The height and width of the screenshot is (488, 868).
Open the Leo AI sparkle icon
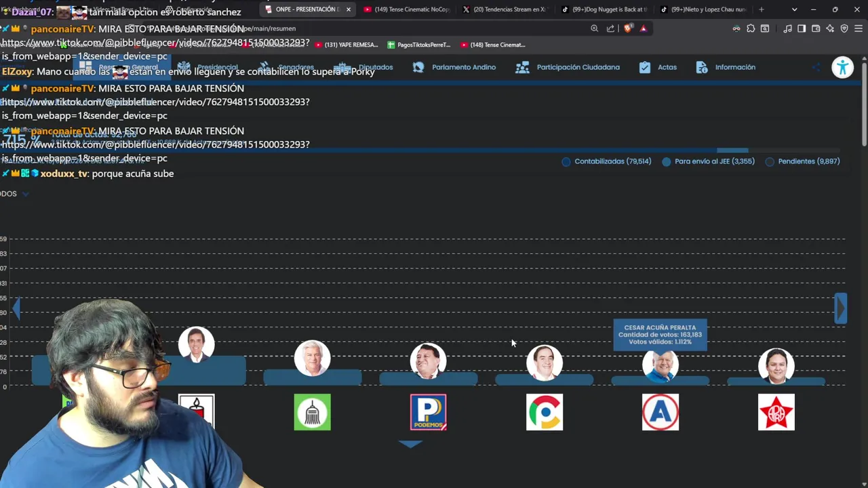[830, 28]
